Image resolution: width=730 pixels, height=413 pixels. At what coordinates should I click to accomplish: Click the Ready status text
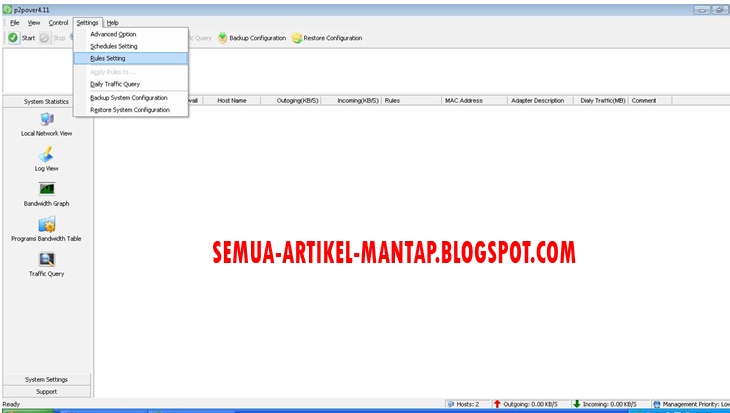point(11,404)
